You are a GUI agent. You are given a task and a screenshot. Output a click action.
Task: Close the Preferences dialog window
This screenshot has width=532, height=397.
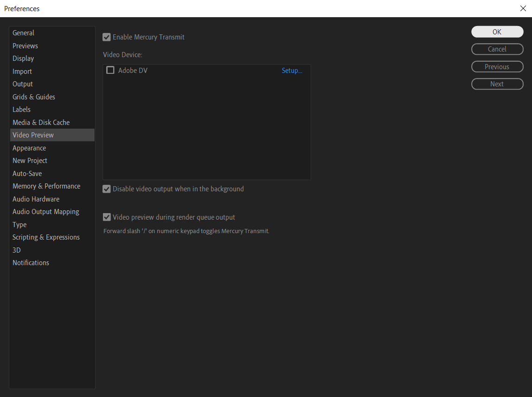point(523,8)
